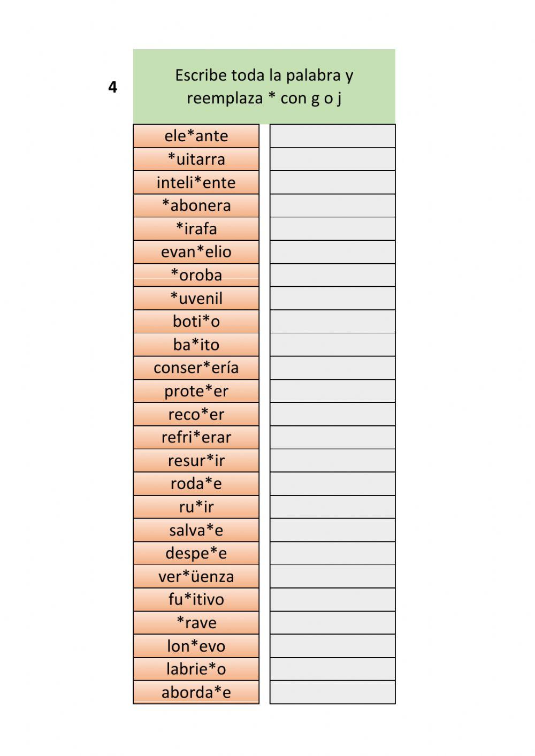Click the answer box for boti*o
This screenshot has width=535, height=756.
pyautogui.click(x=332, y=322)
